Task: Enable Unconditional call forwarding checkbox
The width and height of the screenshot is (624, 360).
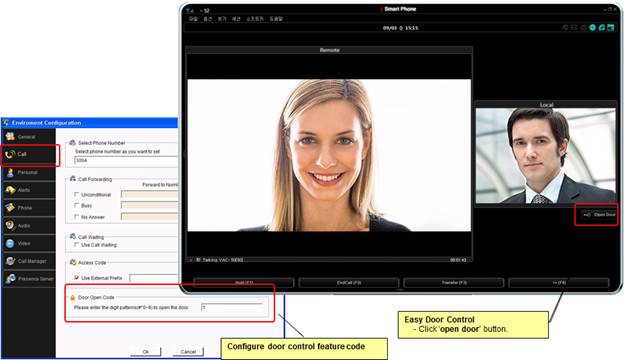Action: (x=76, y=195)
